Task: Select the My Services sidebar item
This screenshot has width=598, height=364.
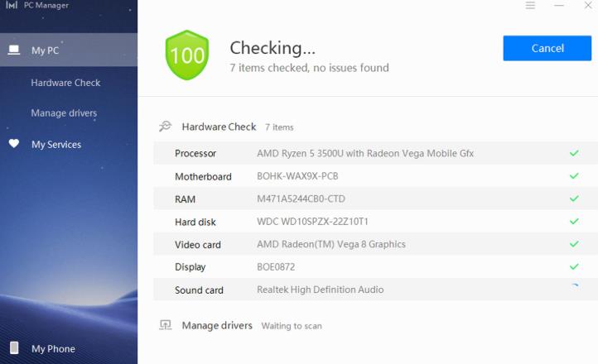Action: pyautogui.click(x=56, y=145)
